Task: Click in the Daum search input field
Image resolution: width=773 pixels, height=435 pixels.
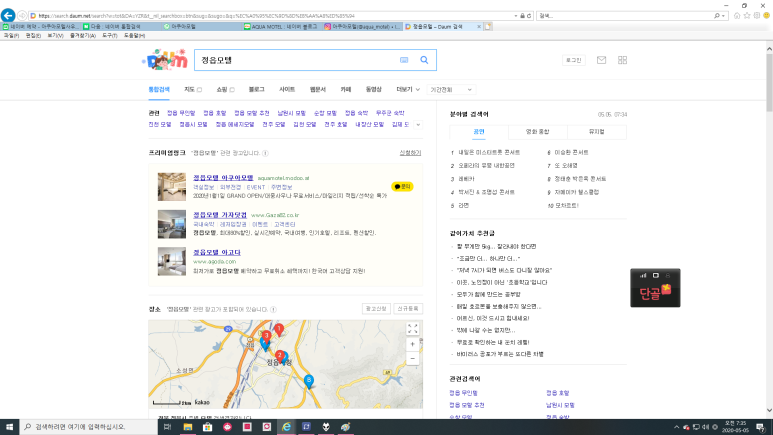Action: pyautogui.click(x=296, y=60)
